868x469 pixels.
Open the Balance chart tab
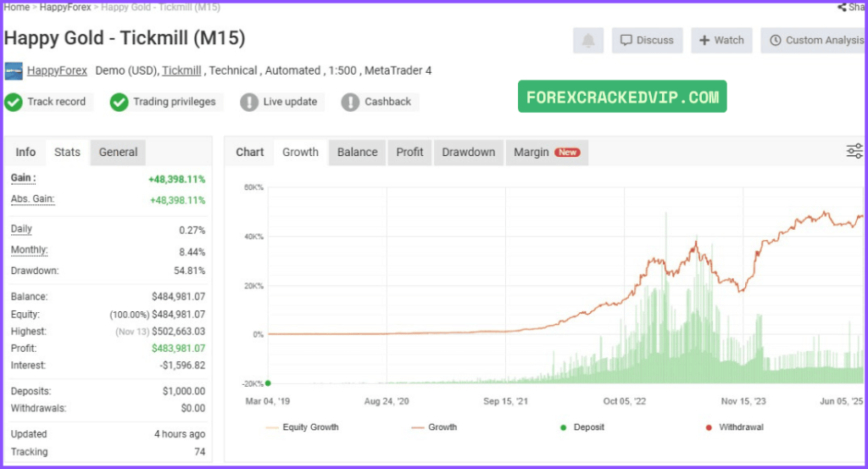357,153
